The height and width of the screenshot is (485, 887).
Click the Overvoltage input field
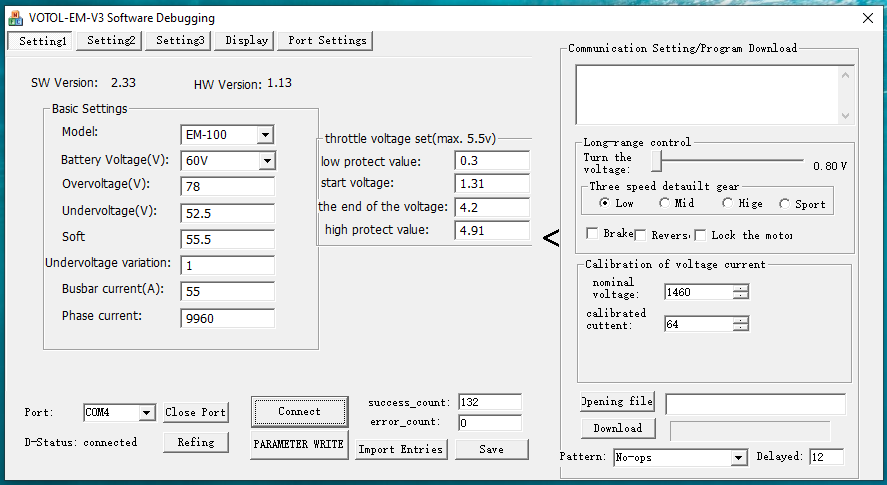coord(227,187)
